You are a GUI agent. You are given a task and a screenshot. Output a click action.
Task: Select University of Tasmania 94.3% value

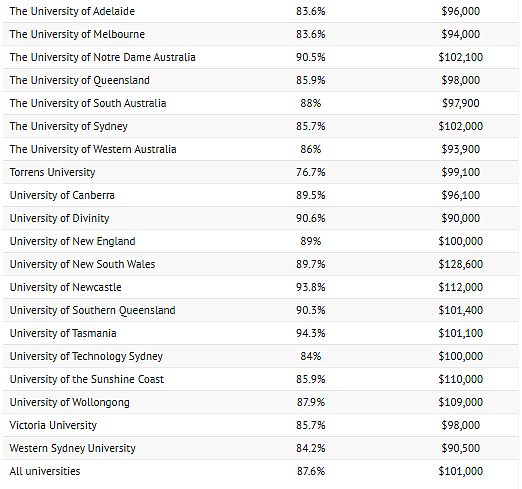[x=310, y=333]
